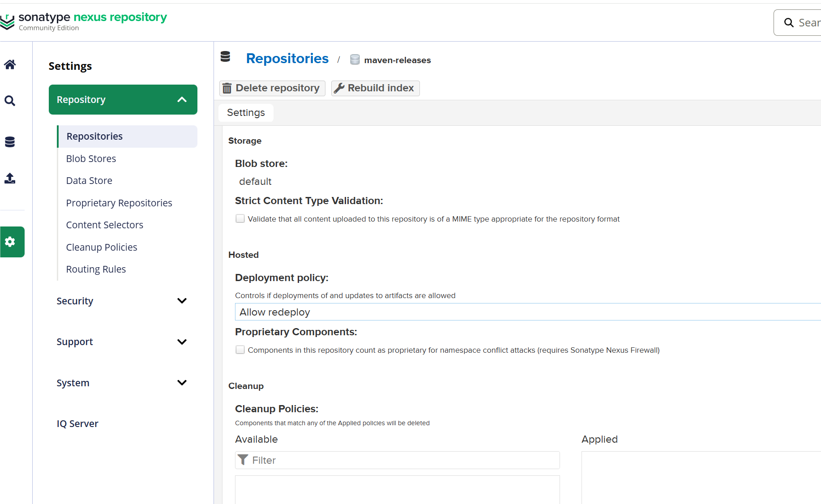This screenshot has width=821, height=504.
Task: Select the Settings tab
Action: (246, 113)
